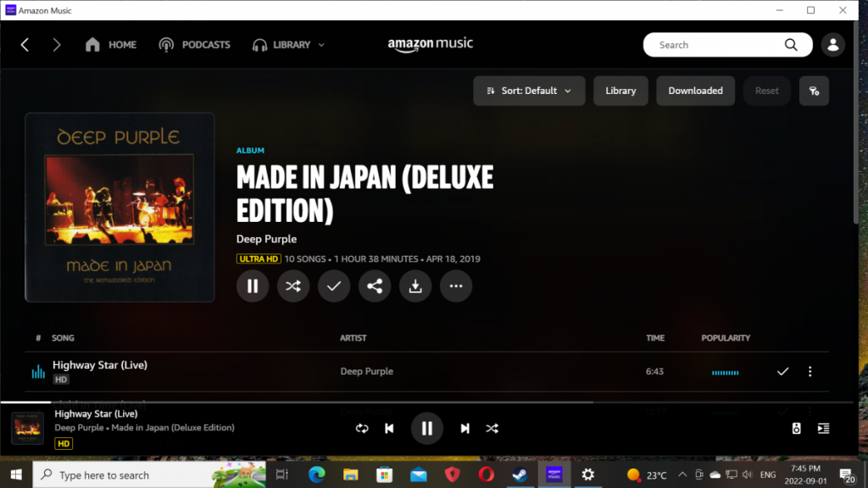Open the Made in Japan album cover
868x488 pixels.
click(x=120, y=208)
